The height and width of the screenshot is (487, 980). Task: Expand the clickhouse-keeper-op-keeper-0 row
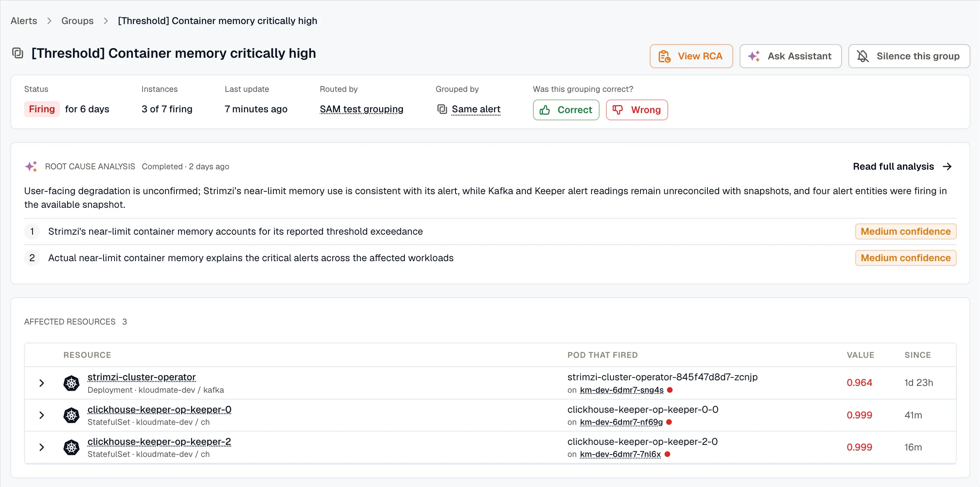41,415
